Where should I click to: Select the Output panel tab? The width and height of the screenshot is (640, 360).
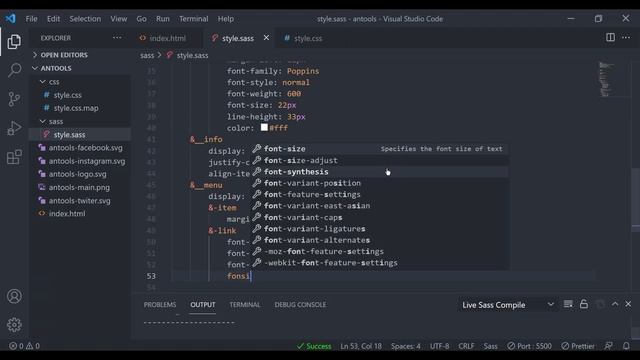click(202, 304)
